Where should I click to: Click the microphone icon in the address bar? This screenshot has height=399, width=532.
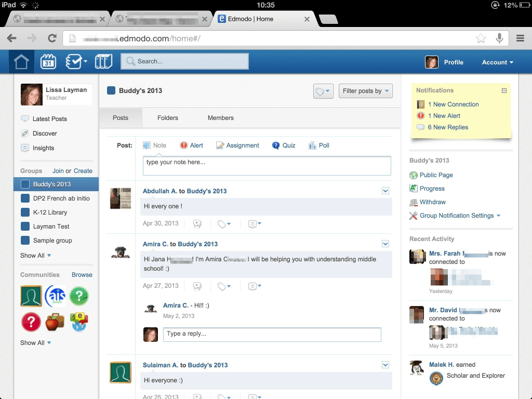click(499, 38)
